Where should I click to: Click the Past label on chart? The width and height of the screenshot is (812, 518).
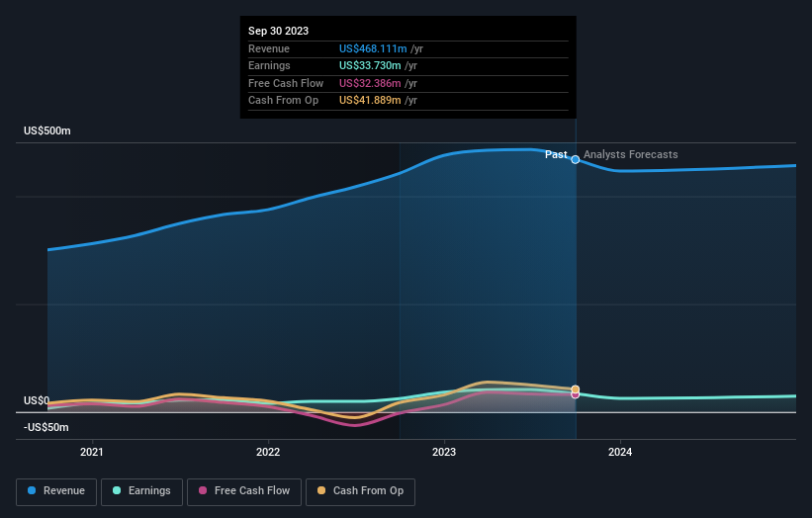[x=556, y=155]
